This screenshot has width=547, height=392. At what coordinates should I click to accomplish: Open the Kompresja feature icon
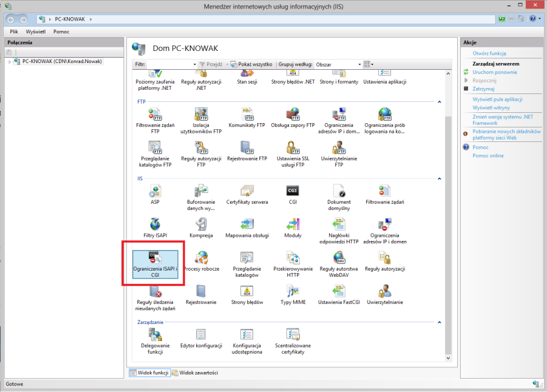pyautogui.click(x=201, y=228)
